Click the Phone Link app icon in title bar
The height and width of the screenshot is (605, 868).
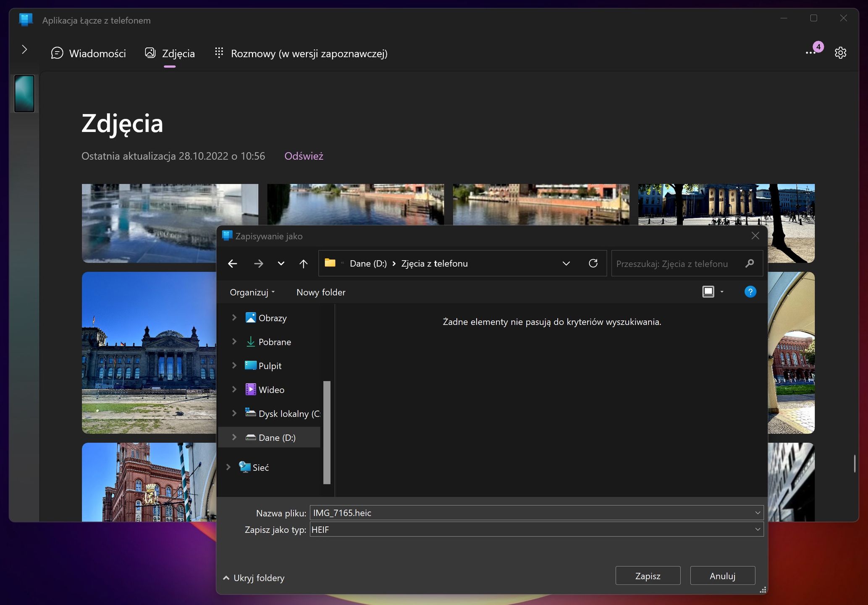[x=26, y=20]
